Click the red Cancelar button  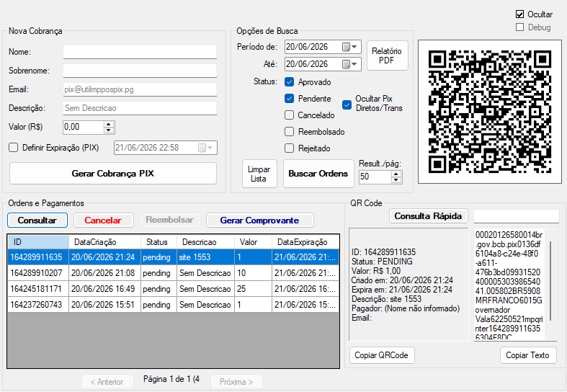coord(104,220)
